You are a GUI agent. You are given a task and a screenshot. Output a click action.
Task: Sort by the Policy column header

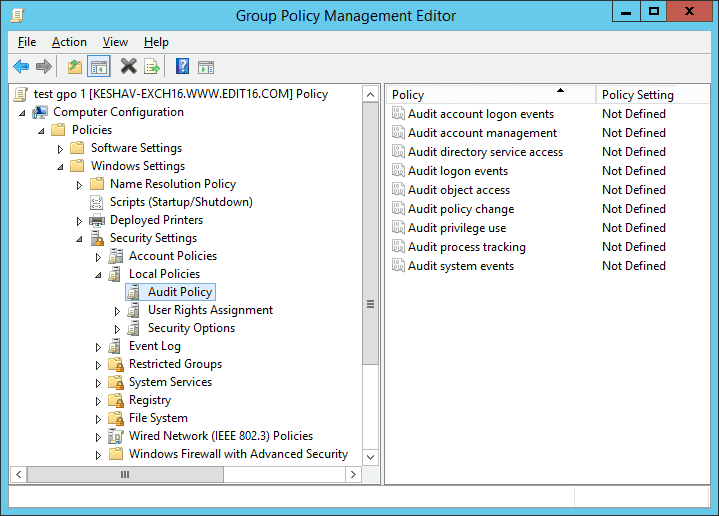(490, 94)
